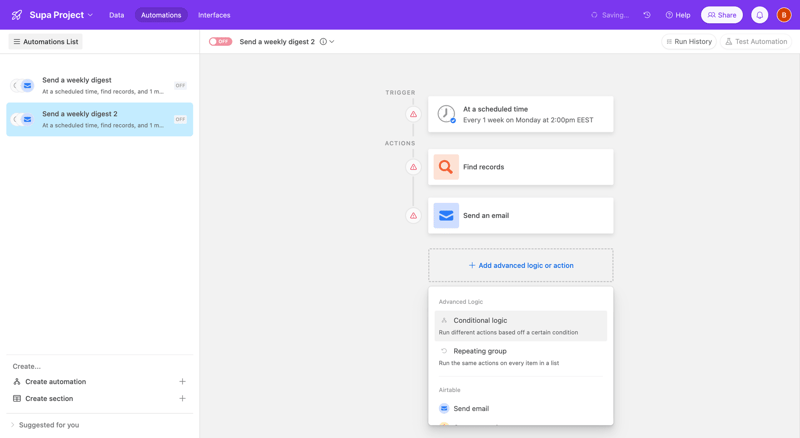The height and width of the screenshot is (438, 800).
Task: Click the blue envelope Send an email icon
Action: pos(446,215)
